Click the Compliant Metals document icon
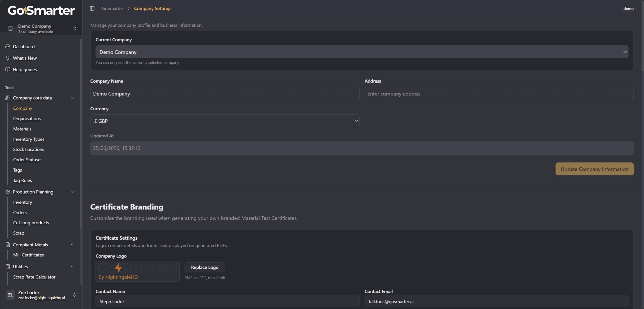This screenshot has height=309, width=644. (8, 244)
